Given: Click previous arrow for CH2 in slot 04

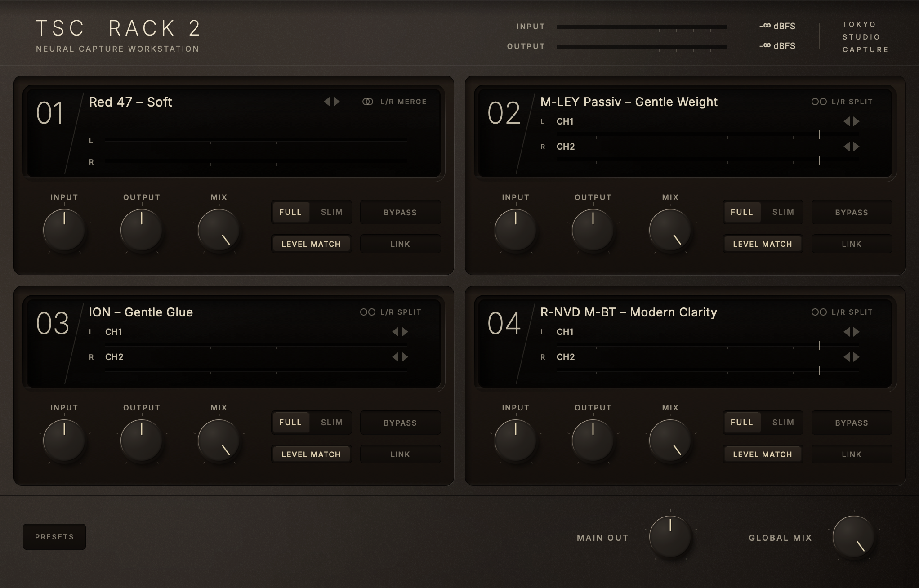Looking at the screenshot, I should point(847,357).
